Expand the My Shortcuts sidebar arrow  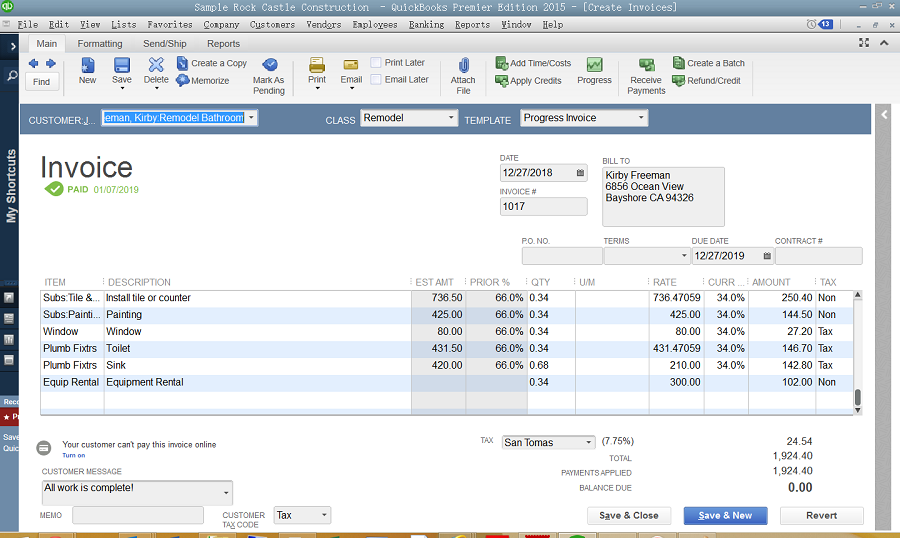click(12, 46)
